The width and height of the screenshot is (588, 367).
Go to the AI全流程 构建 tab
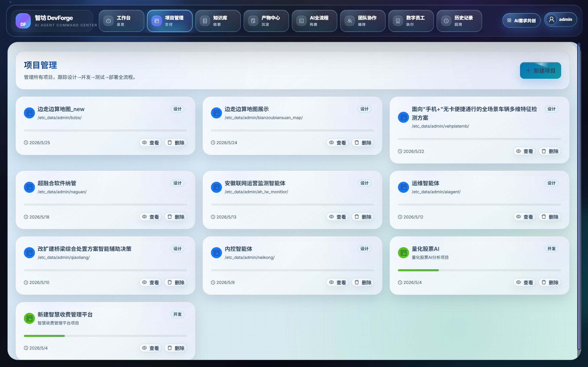pos(314,21)
